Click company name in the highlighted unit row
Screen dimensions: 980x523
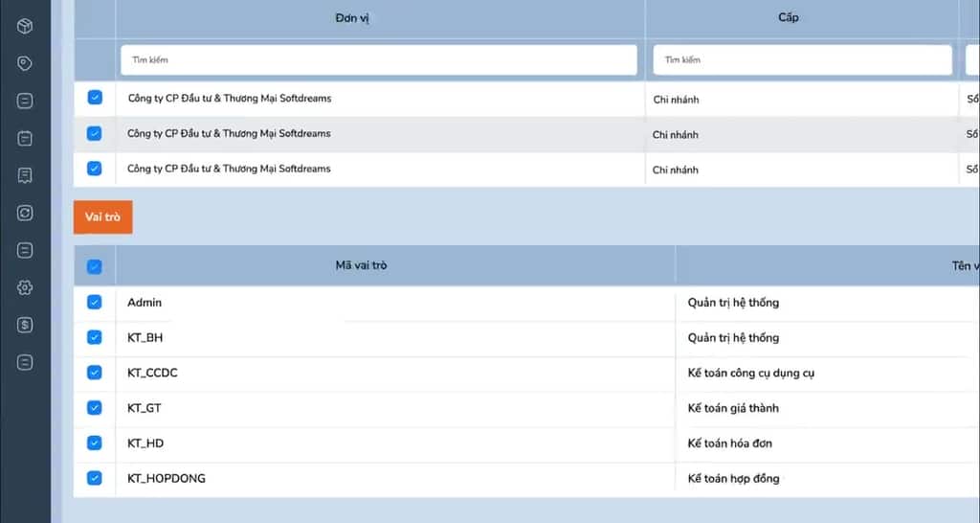click(x=229, y=133)
